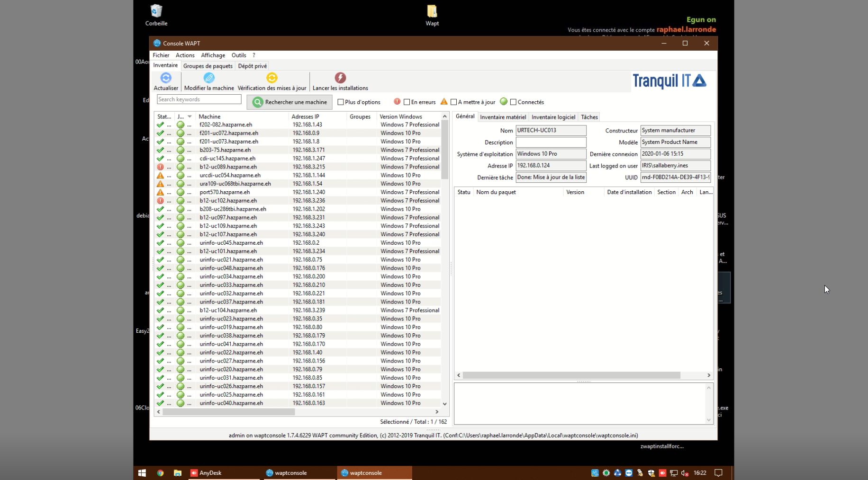Launch Chrome from the taskbar
The image size is (868, 480).
tap(160, 473)
